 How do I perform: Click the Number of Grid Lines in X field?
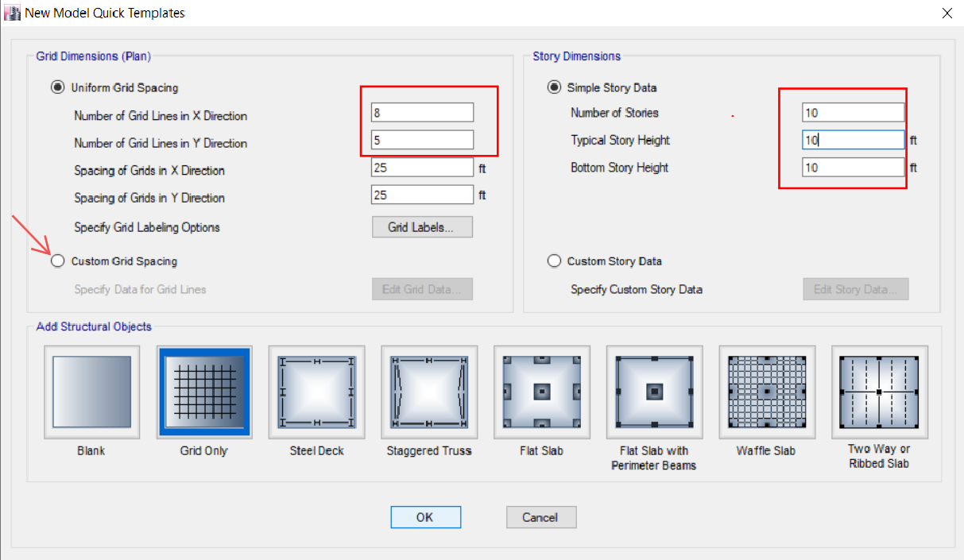(421, 111)
